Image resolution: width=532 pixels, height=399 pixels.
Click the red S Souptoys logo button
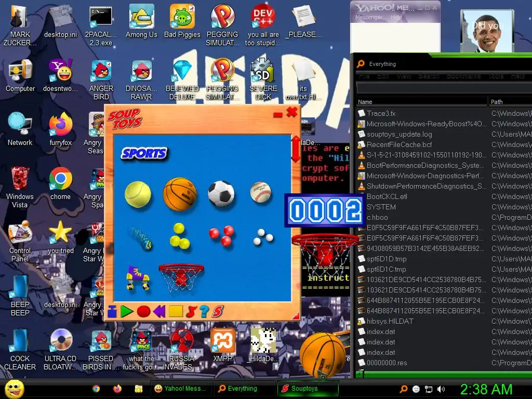pos(218,311)
